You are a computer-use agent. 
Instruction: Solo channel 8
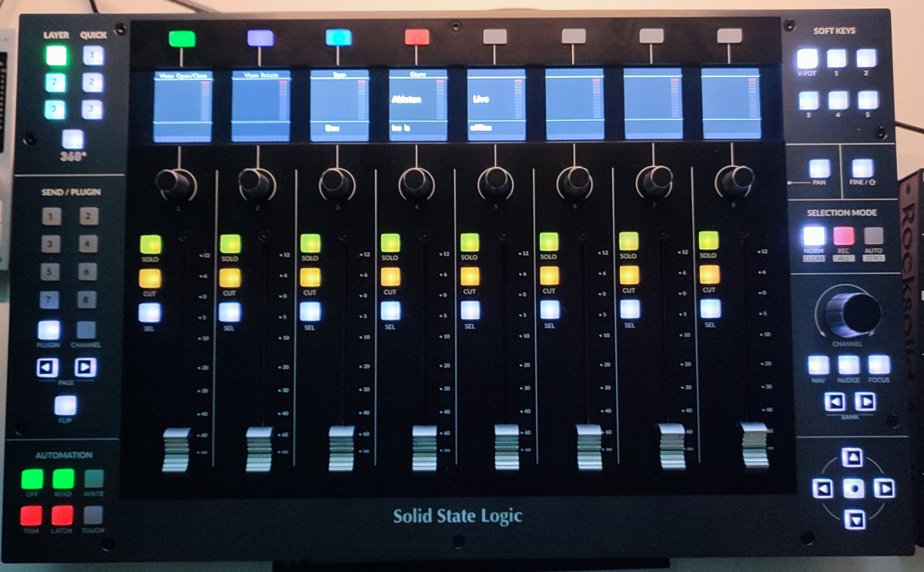709,239
